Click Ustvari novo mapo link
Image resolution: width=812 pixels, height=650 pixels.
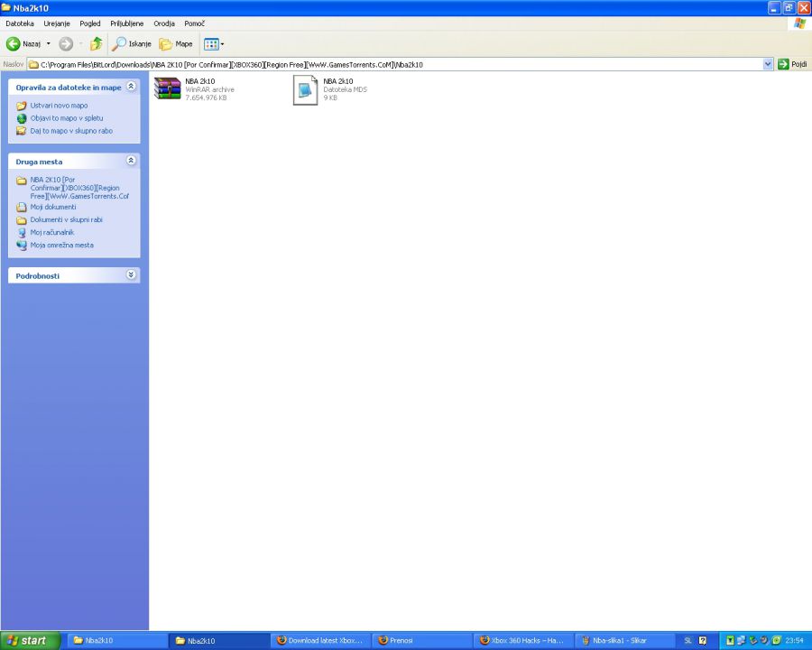tap(59, 106)
